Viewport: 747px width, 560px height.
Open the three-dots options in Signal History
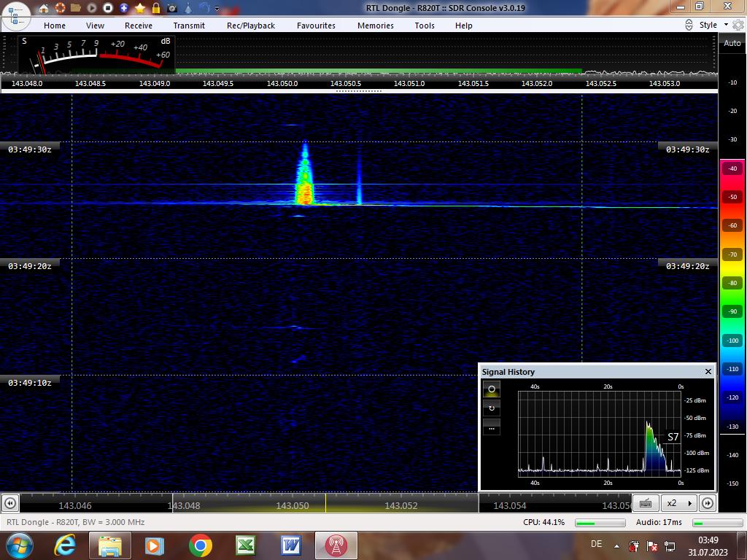(x=492, y=427)
